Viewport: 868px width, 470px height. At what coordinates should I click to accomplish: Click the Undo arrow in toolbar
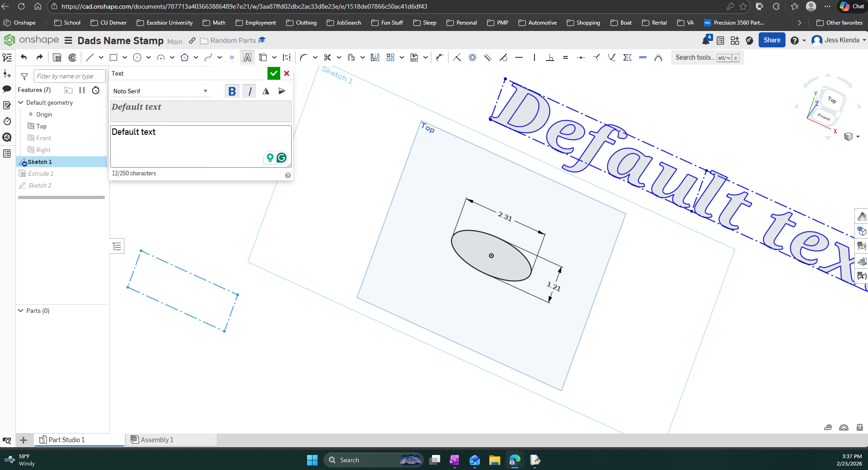pos(24,57)
